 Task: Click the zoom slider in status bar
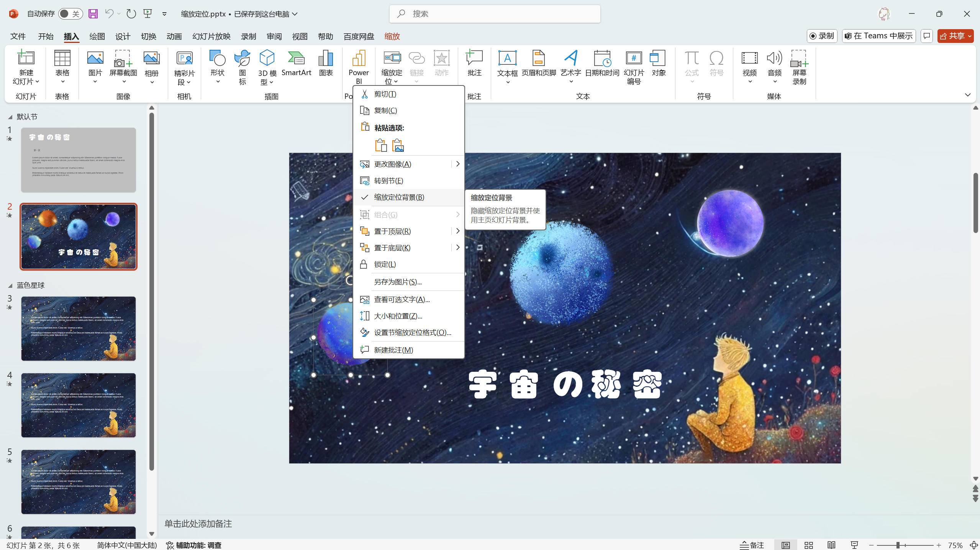(905, 545)
